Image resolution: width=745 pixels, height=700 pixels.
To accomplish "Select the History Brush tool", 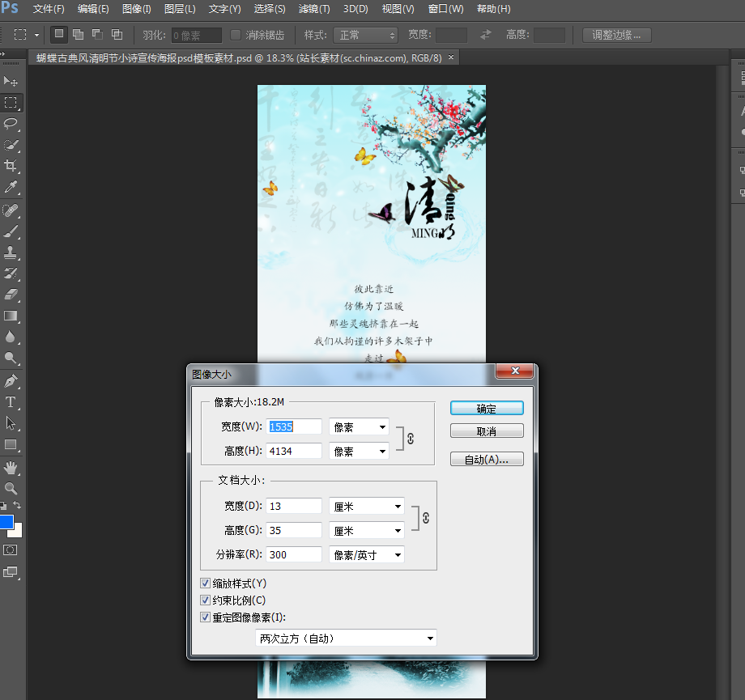I will click(11, 274).
